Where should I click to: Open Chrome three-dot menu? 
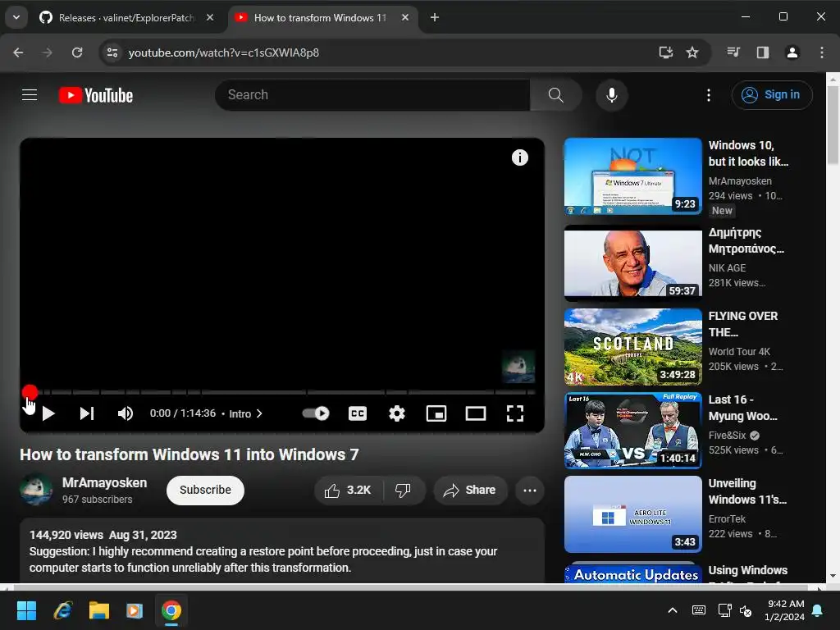coord(822,52)
